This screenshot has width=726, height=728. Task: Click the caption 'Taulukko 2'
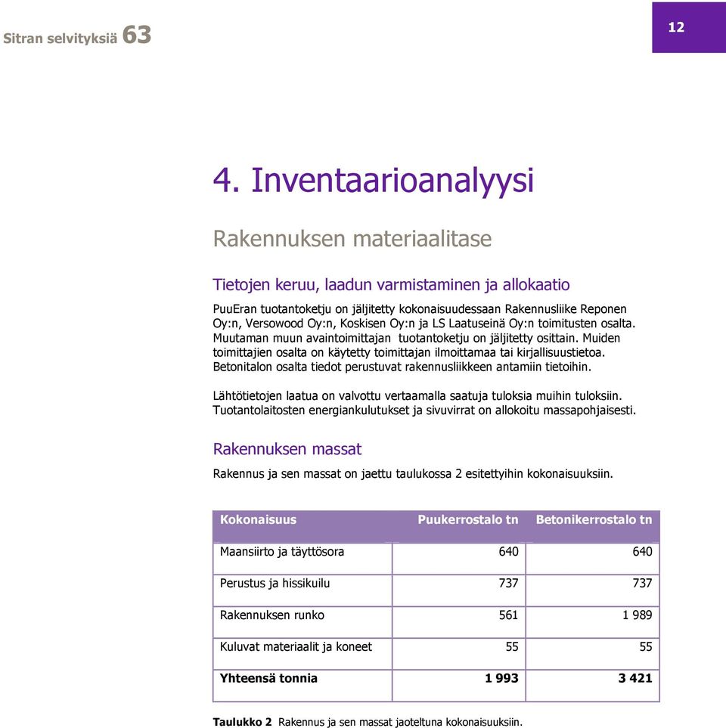point(243,723)
